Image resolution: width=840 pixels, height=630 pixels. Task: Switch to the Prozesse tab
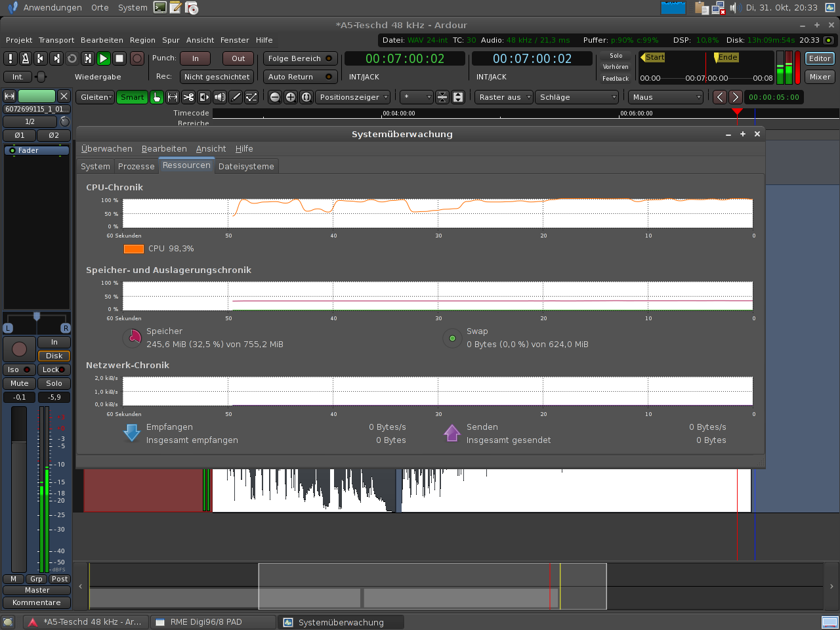(x=136, y=166)
